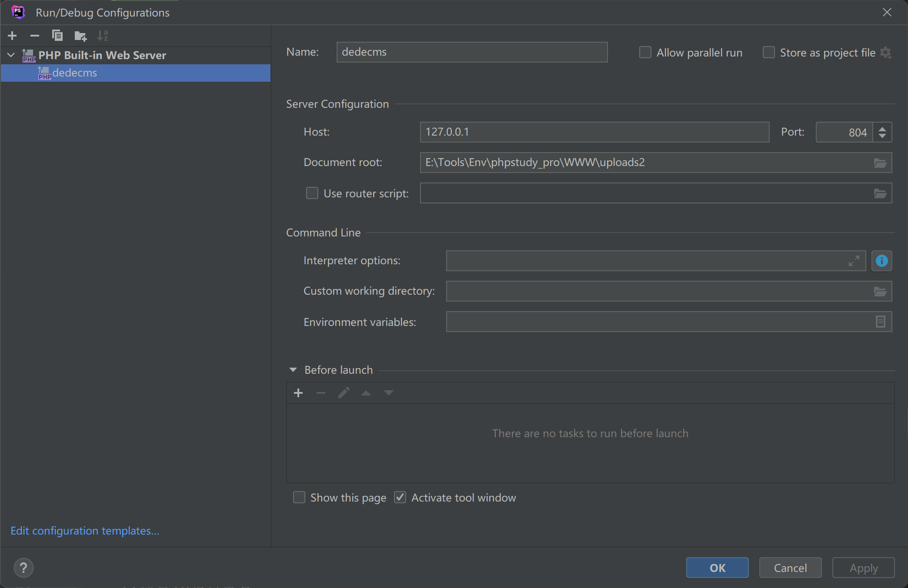Add a Before launch task
This screenshot has width=908, height=588.
pos(298,393)
